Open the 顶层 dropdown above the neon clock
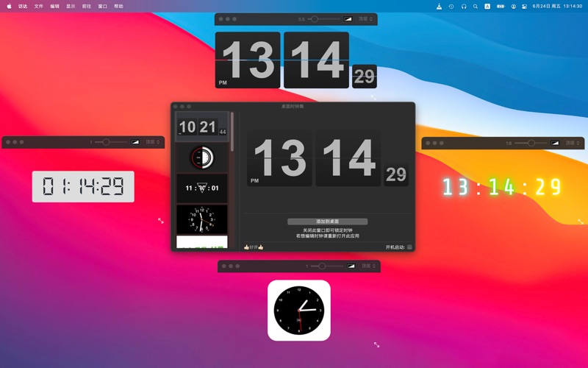This screenshot has height=368, width=588. point(573,143)
